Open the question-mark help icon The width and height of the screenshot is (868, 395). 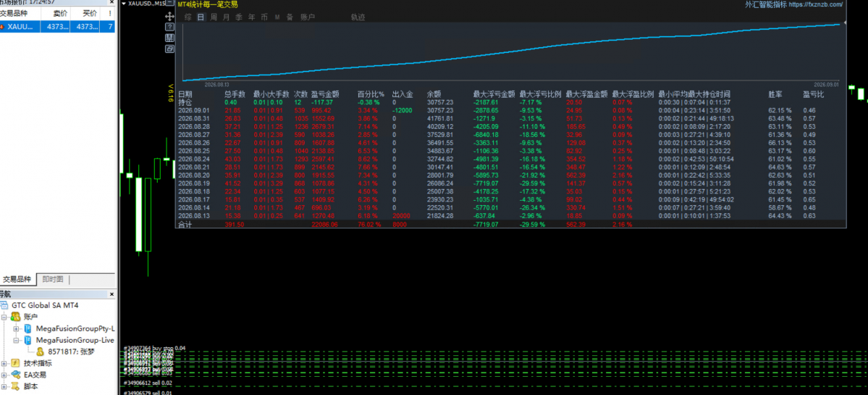[170, 27]
